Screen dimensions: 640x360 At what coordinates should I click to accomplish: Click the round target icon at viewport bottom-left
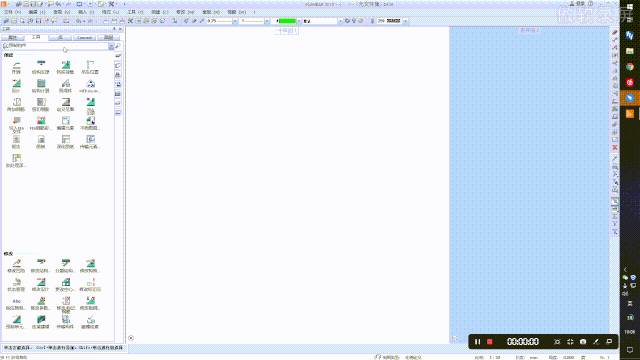131,338
